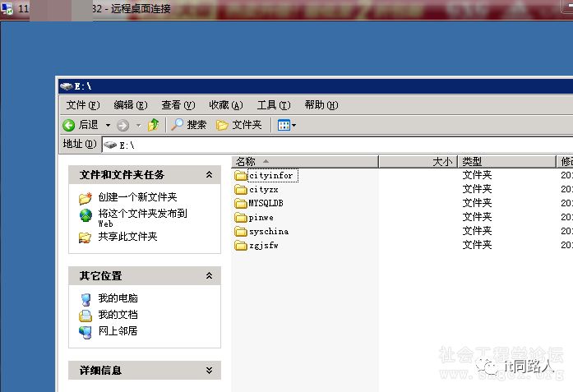Click the Up folder icon in toolbar

153,125
